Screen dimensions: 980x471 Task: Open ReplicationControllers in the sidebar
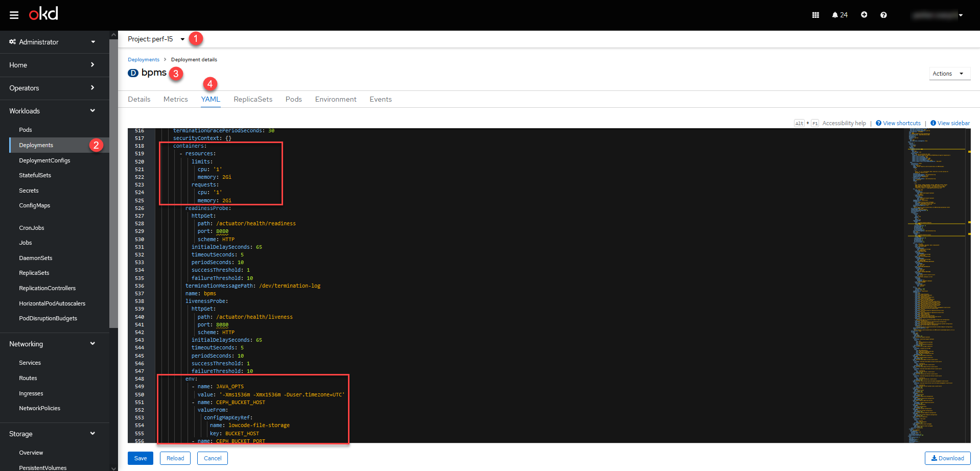click(x=47, y=288)
